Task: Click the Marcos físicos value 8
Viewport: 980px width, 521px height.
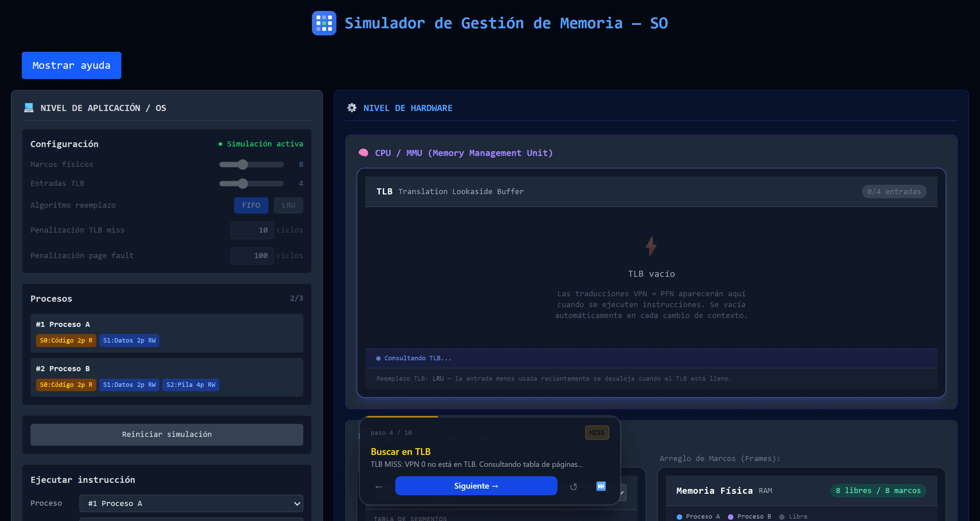Action: pyautogui.click(x=301, y=164)
